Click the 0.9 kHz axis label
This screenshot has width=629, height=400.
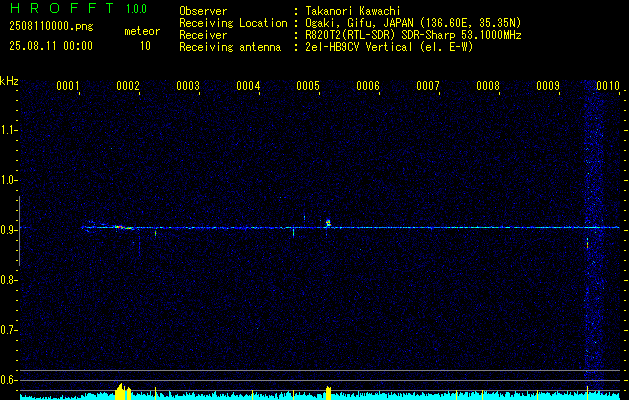[x=8, y=230]
